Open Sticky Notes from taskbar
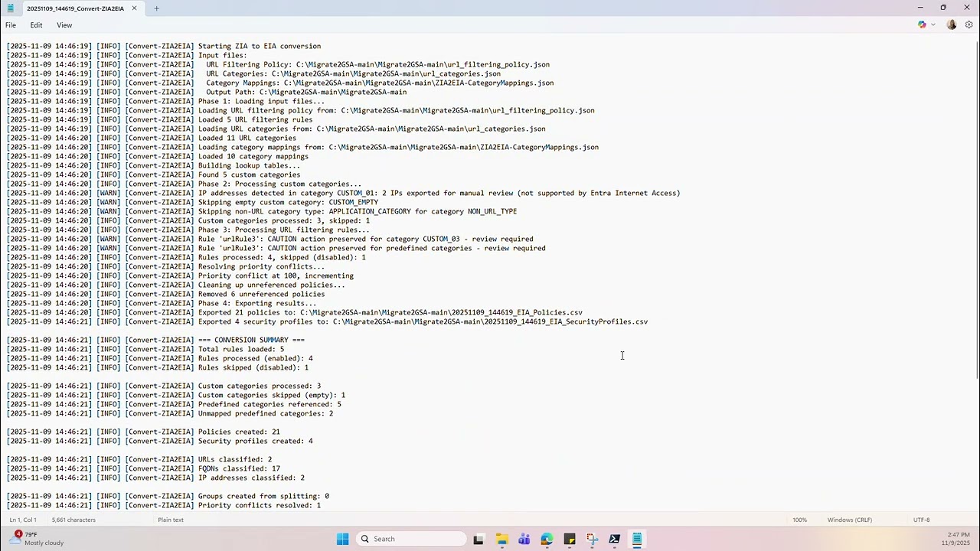 (x=569, y=539)
